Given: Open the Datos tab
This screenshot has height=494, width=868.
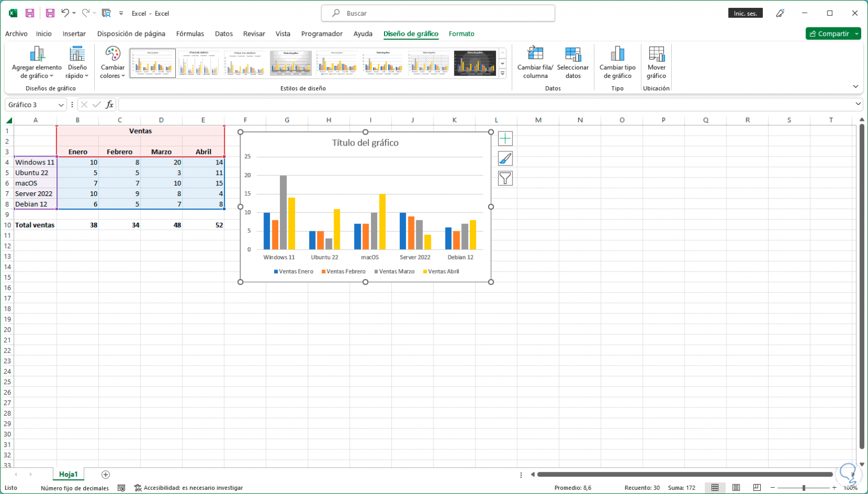Looking at the screenshot, I should (x=224, y=34).
